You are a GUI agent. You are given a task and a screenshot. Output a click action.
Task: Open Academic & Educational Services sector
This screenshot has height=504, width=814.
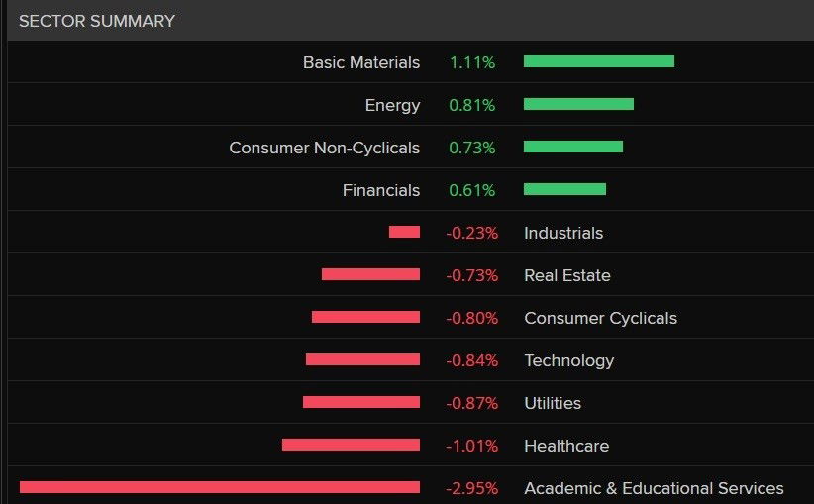tap(653, 488)
